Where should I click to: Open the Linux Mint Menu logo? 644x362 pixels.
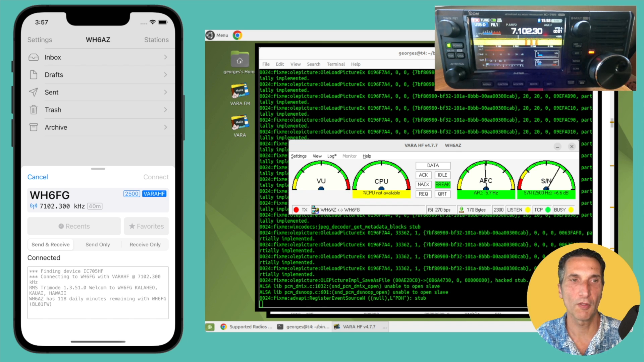click(210, 35)
